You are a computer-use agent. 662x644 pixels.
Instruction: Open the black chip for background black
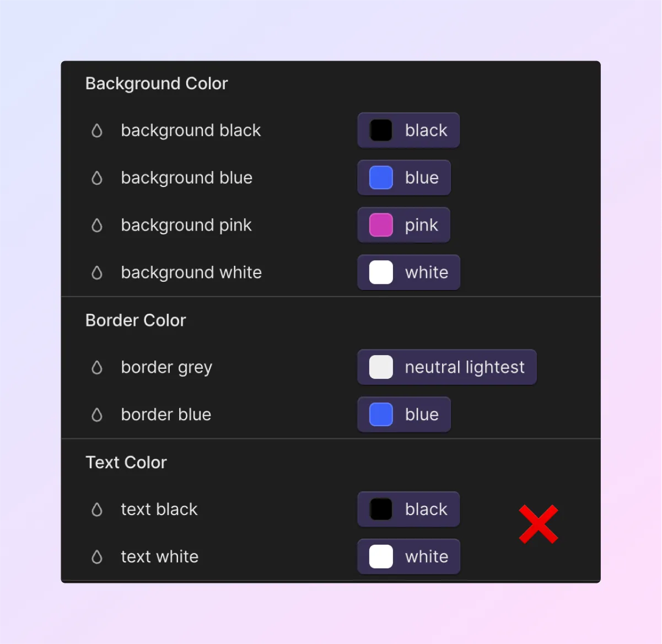point(408,130)
